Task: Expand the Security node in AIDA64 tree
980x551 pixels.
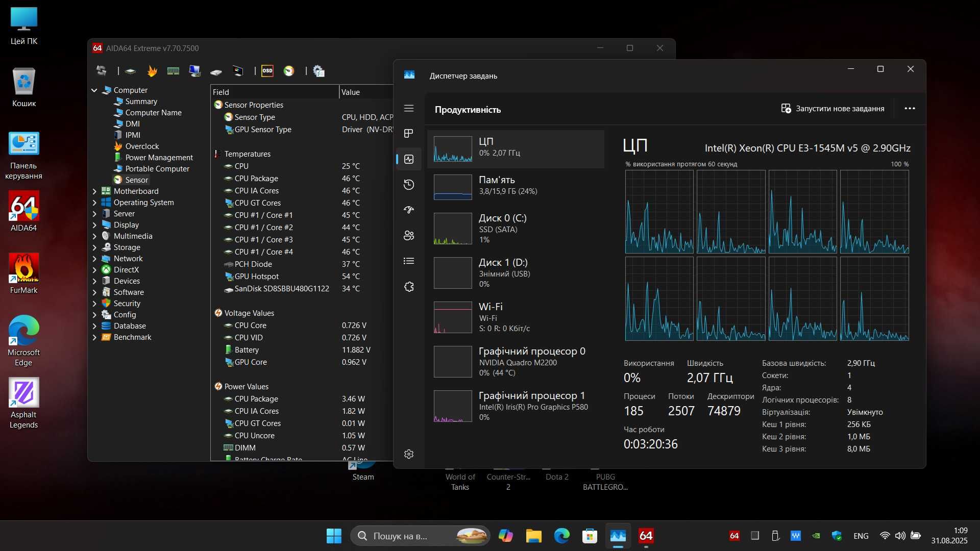Action: tap(94, 304)
